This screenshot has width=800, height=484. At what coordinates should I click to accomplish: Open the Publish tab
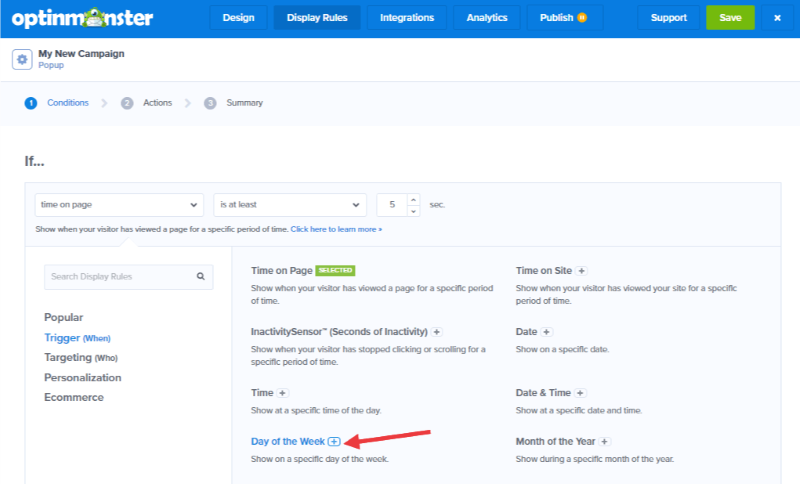coord(564,18)
